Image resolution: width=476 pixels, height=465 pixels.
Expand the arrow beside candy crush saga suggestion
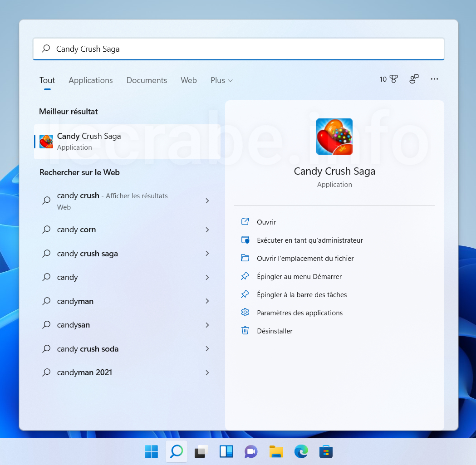point(207,254)
